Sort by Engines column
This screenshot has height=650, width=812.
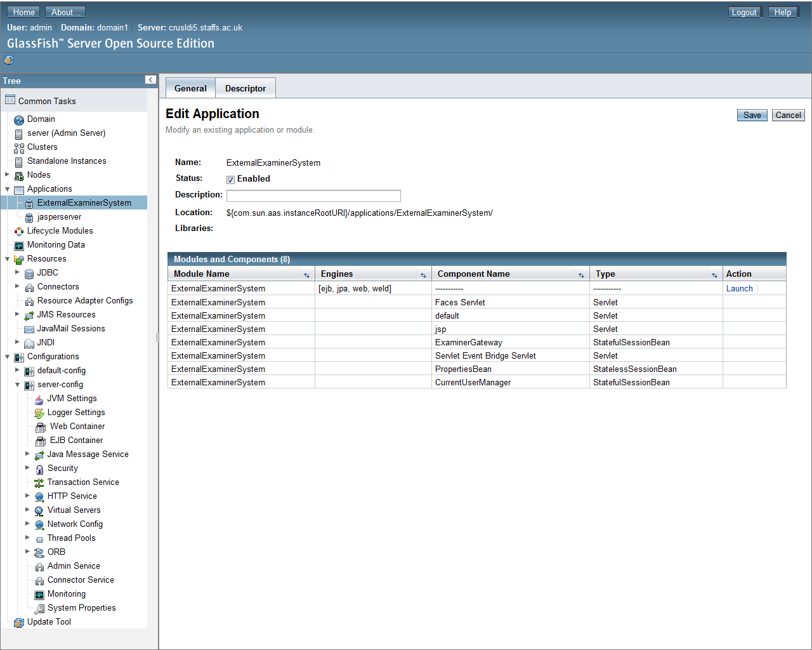coord(423,275)
